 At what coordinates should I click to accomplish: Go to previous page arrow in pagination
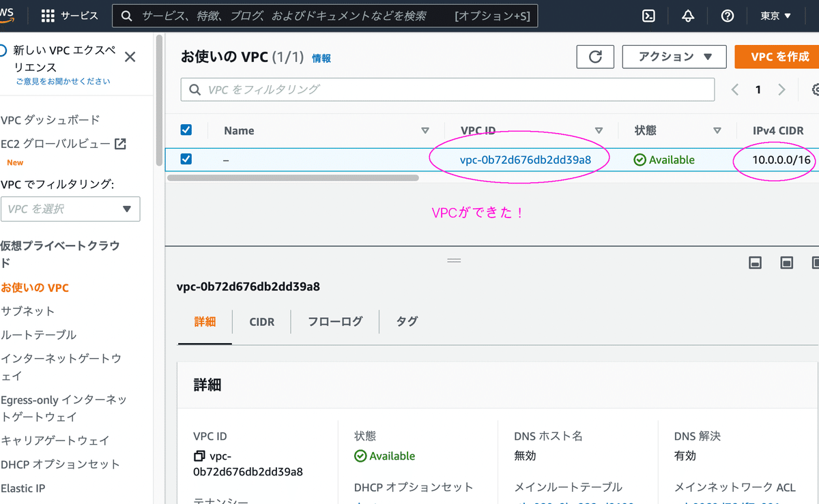(735, 90)
